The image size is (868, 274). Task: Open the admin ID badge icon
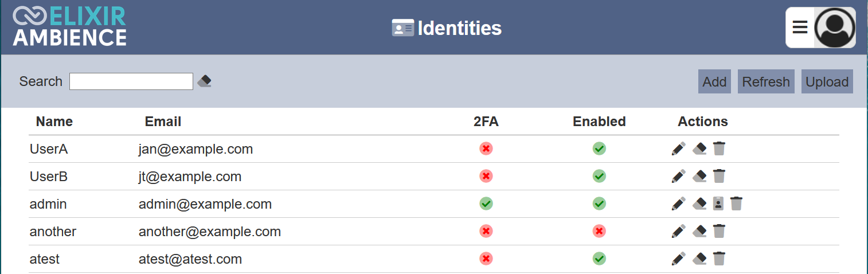click(718, 203)
